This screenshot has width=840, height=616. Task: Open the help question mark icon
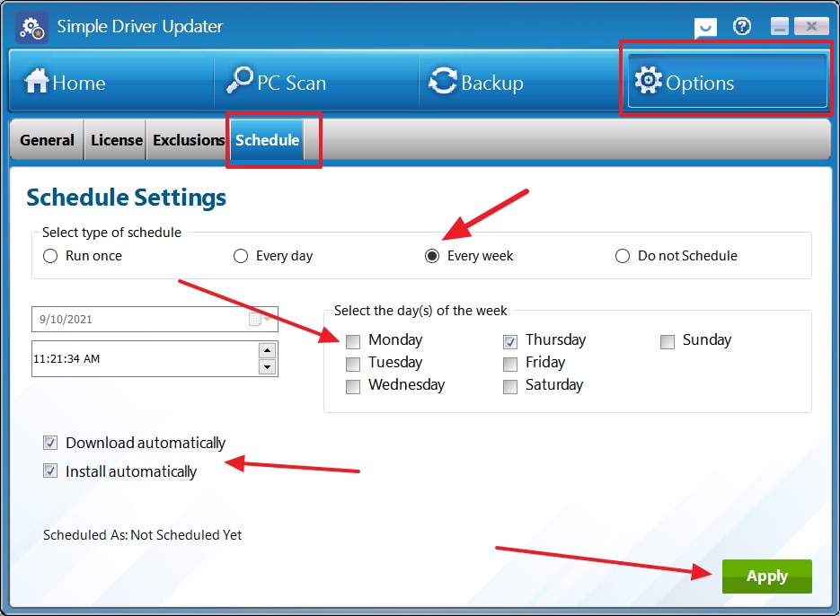coord(742,26)
